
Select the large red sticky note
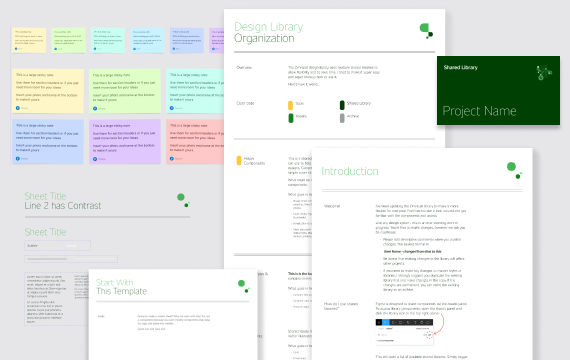tap(195, 141)
